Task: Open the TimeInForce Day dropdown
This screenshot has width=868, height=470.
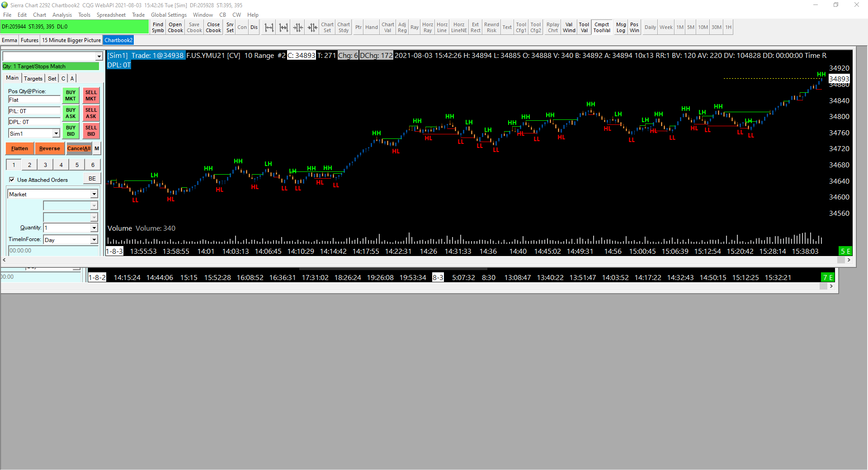Action: tap(94, 240)
